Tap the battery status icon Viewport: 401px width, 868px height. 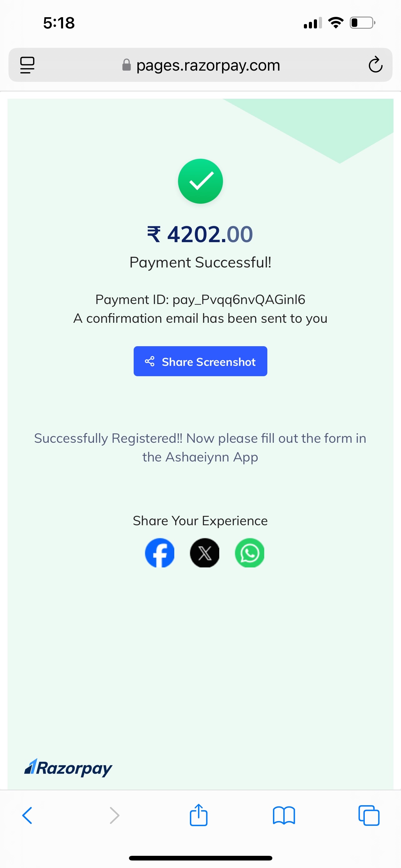363,23
